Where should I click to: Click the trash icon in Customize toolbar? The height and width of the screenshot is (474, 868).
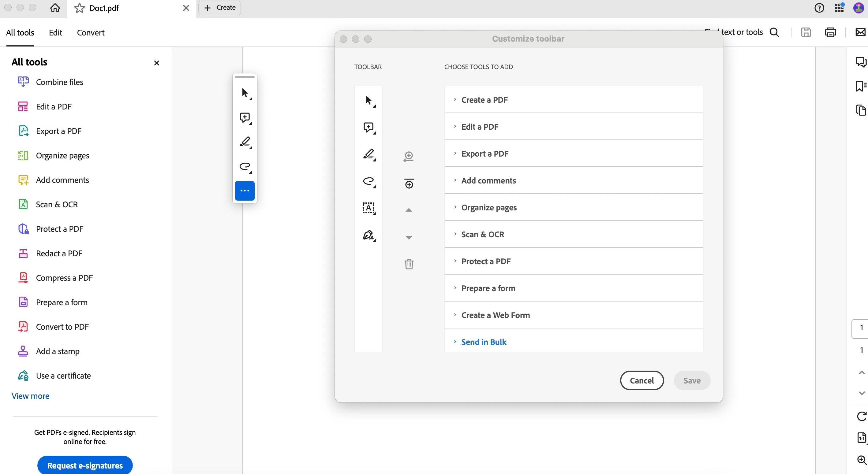click(x=409, y=264)
